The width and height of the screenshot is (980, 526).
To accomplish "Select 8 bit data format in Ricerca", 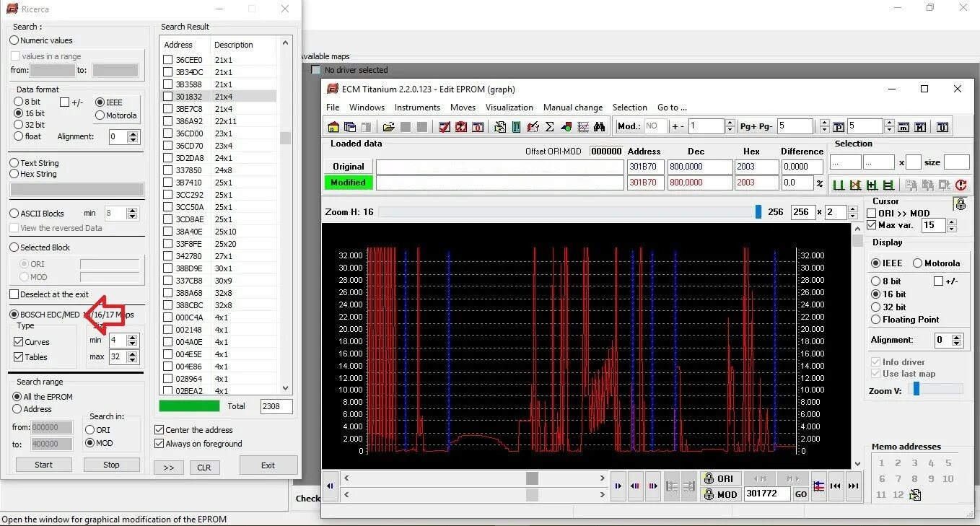I will [x=19, y=102].
